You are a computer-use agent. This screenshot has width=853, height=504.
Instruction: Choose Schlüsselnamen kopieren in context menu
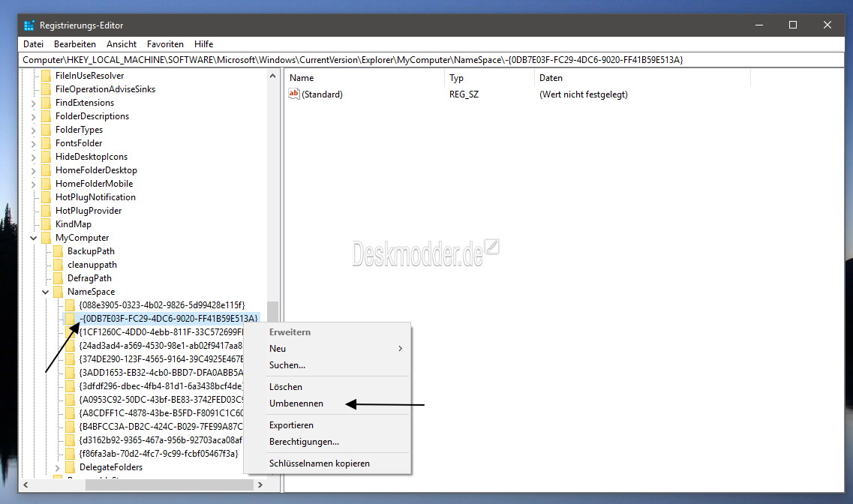pos(328,463)
